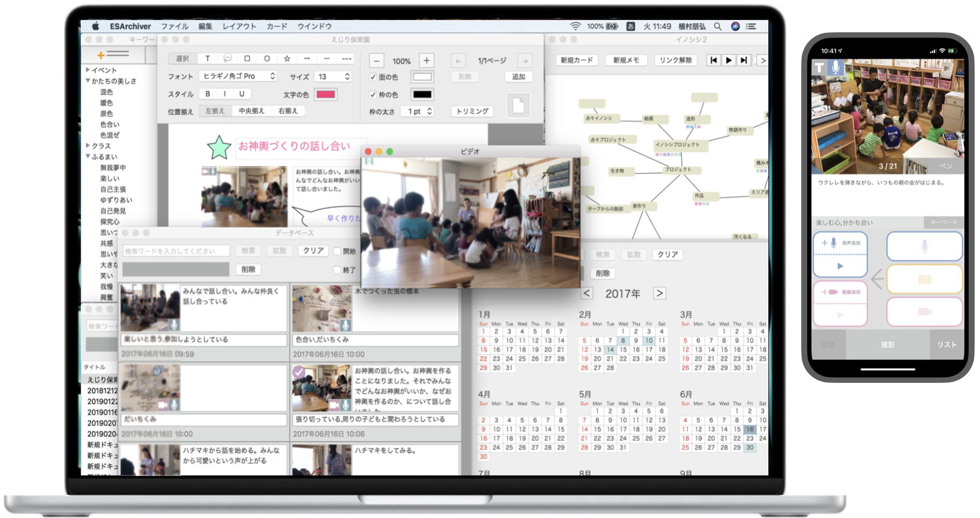980x518 pixels.
Task: Expand イベント keyword group
Action: point(88,69)
